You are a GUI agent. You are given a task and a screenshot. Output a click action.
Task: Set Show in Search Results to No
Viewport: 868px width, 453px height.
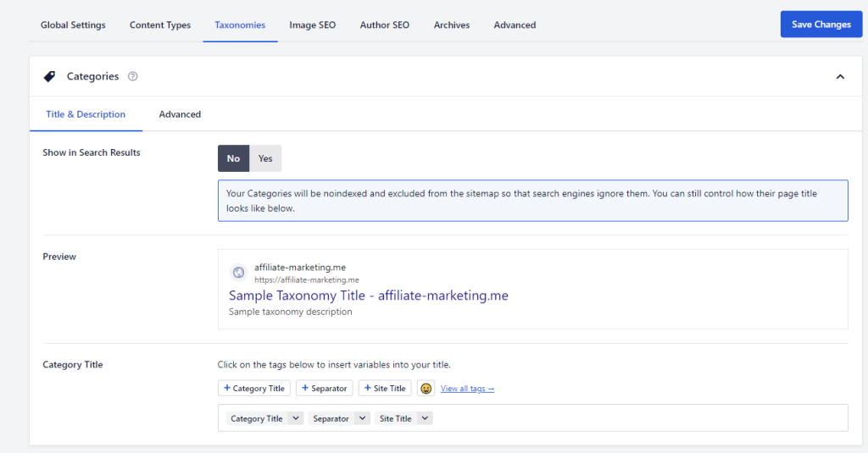[x=233, y=158]
